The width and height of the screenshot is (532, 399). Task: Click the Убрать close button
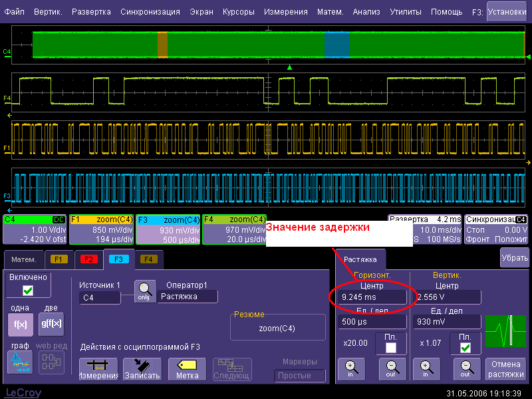tap(514, 257)
